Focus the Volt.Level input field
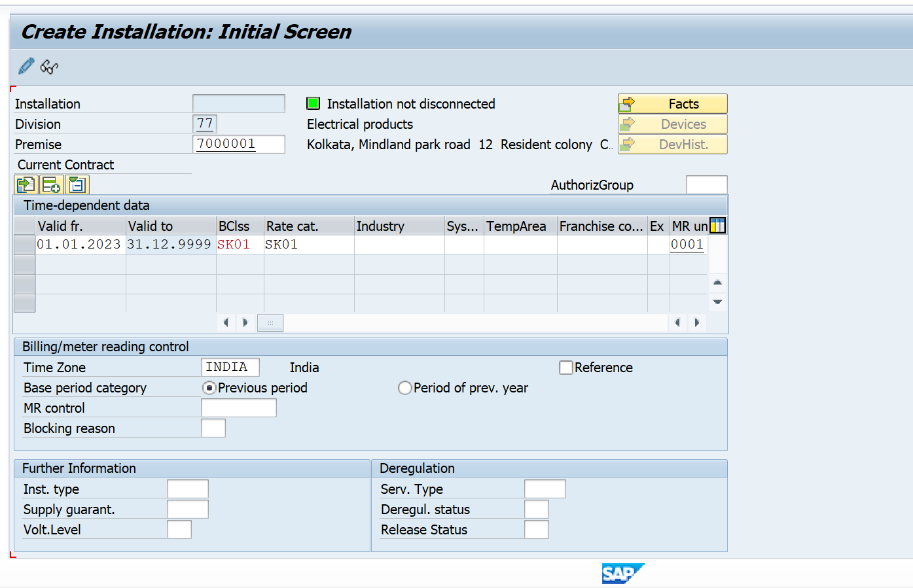Image resolution: width=913 pixels, height=588 pixels. (179, 530)
